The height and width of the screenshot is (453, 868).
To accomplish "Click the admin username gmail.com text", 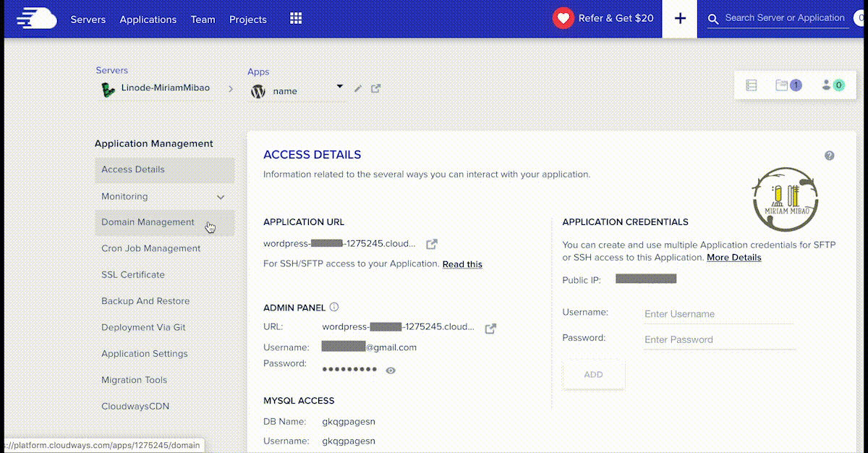I will (370, 347).
